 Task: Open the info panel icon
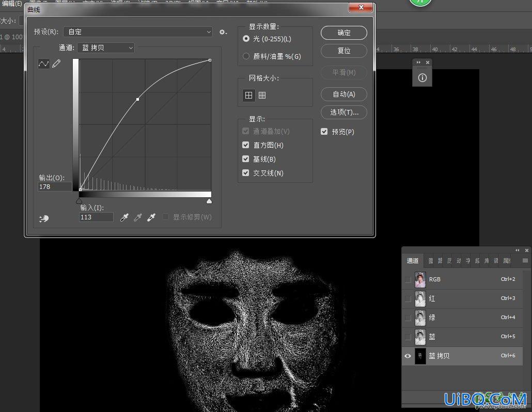(423, 77)
